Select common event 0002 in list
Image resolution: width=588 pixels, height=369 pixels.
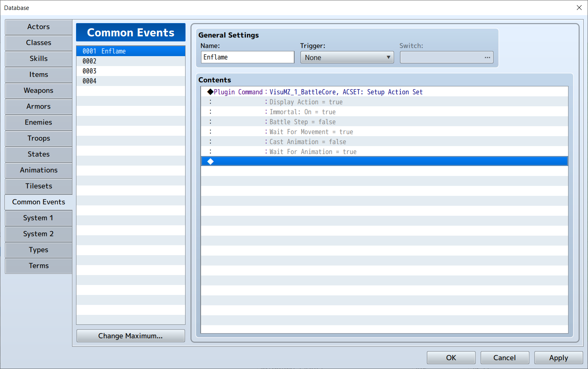(x=131, y=61)
